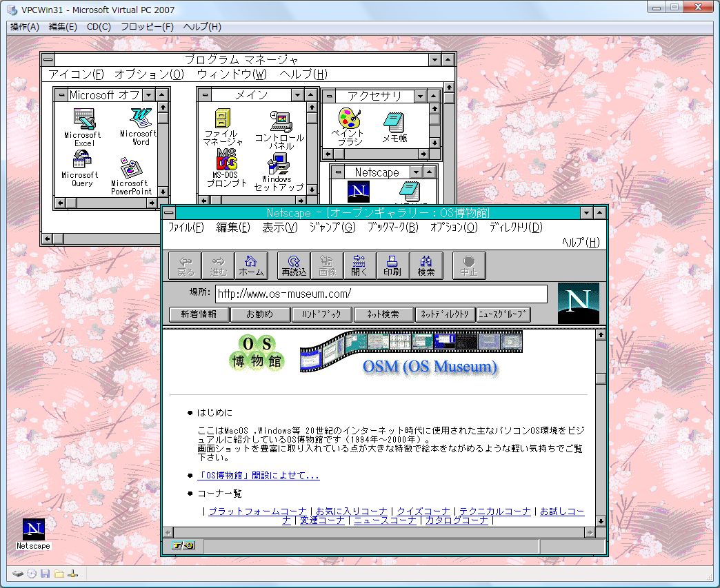Open the Virtual PC 操作(A) menu

click(x=25, y=27)
